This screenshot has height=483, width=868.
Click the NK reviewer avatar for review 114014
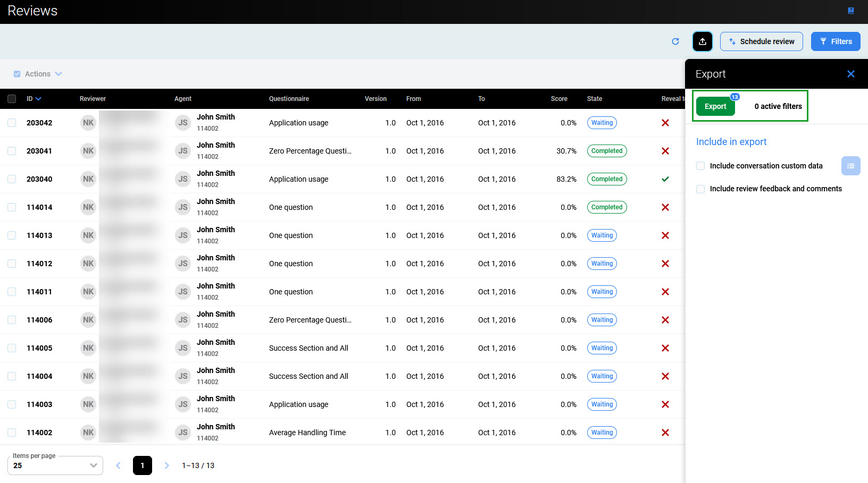[x=88, y=207]
